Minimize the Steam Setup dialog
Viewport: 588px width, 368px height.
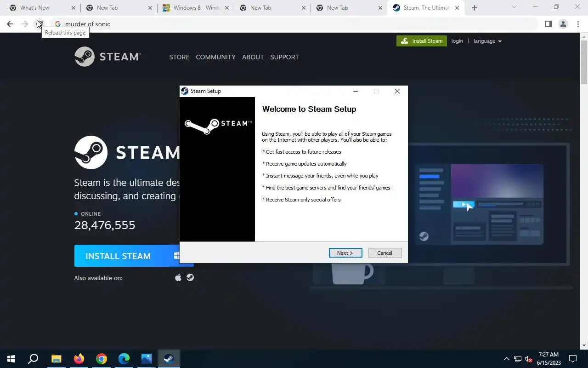(355, 91)
